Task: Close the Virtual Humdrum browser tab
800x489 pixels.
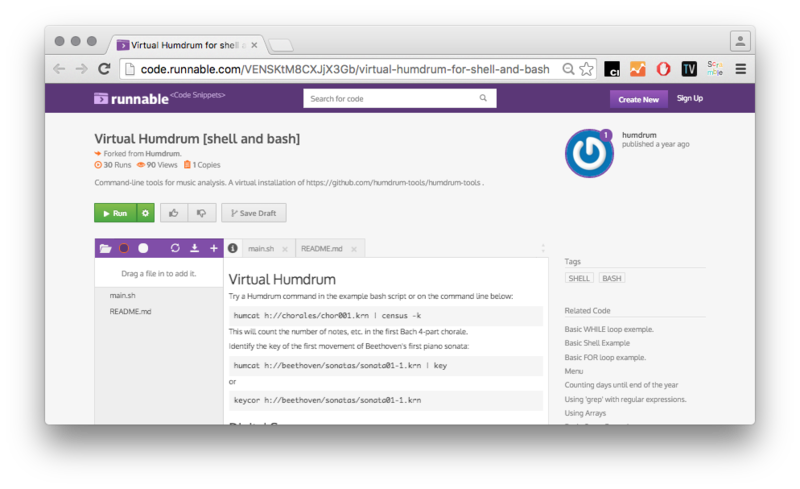Action: (254, 45)
